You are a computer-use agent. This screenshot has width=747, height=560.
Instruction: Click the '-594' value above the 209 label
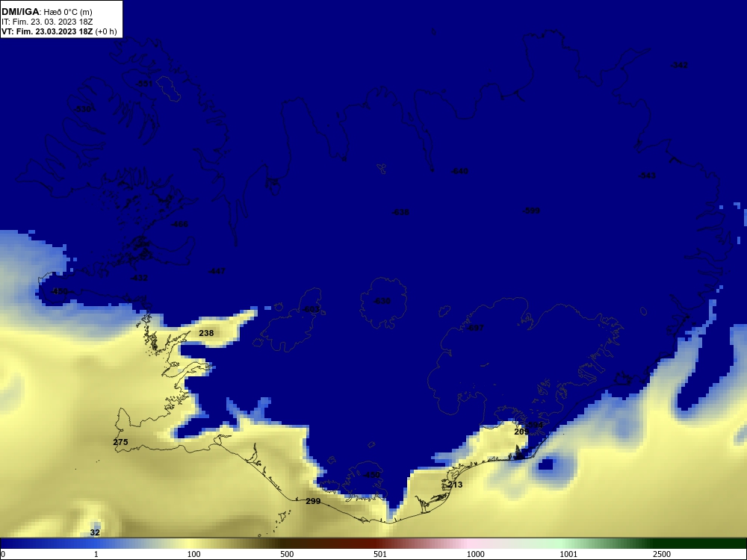tap(535, 425)
